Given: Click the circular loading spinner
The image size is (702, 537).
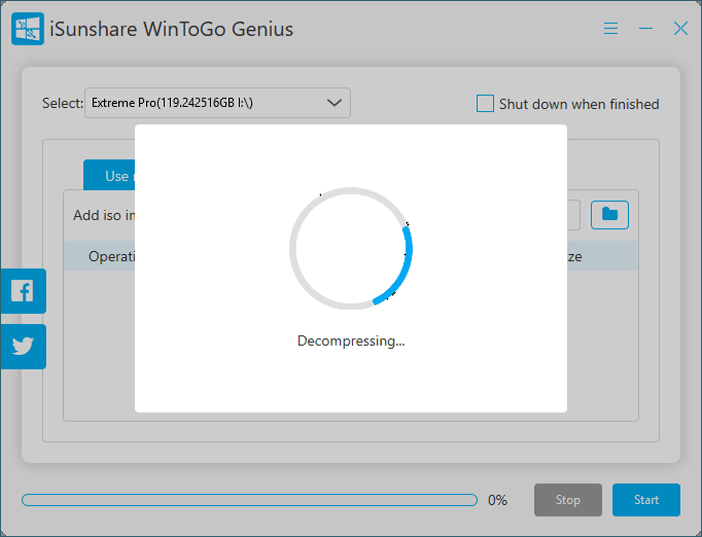Looking at the screenshot, I should point(350,247).
